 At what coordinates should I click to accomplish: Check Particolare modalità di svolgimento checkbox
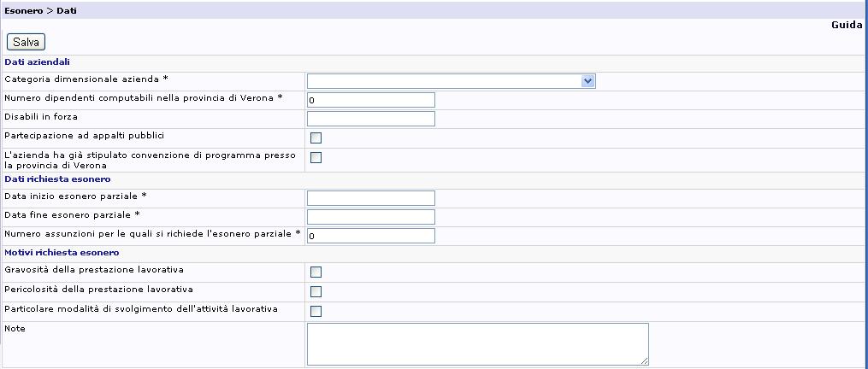click(x=316, y=311)
